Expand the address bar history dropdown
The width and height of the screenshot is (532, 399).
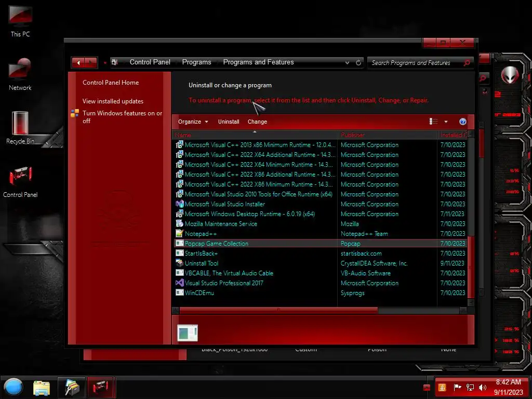[347, 62]
